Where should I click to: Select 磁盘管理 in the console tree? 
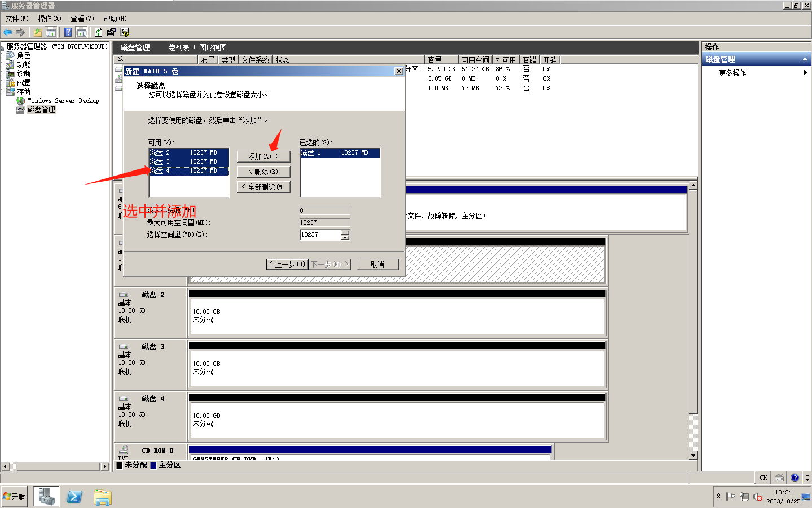(42, 110)
